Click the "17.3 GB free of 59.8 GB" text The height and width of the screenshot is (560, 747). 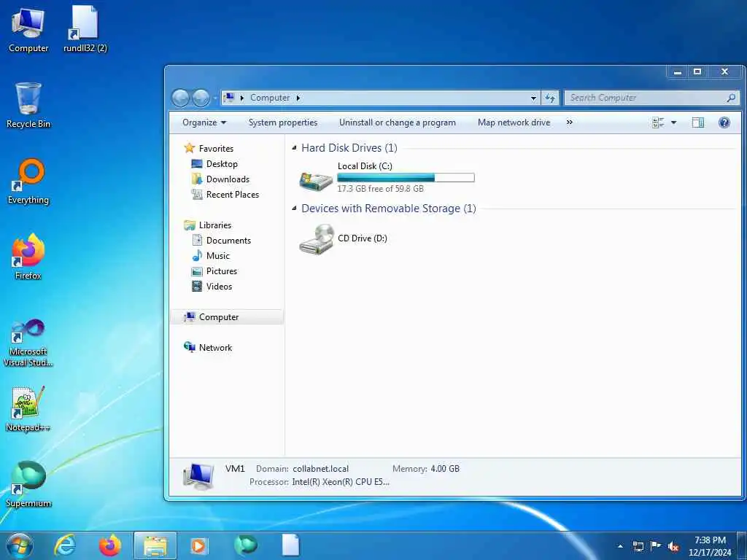click(x=380, y=189)
